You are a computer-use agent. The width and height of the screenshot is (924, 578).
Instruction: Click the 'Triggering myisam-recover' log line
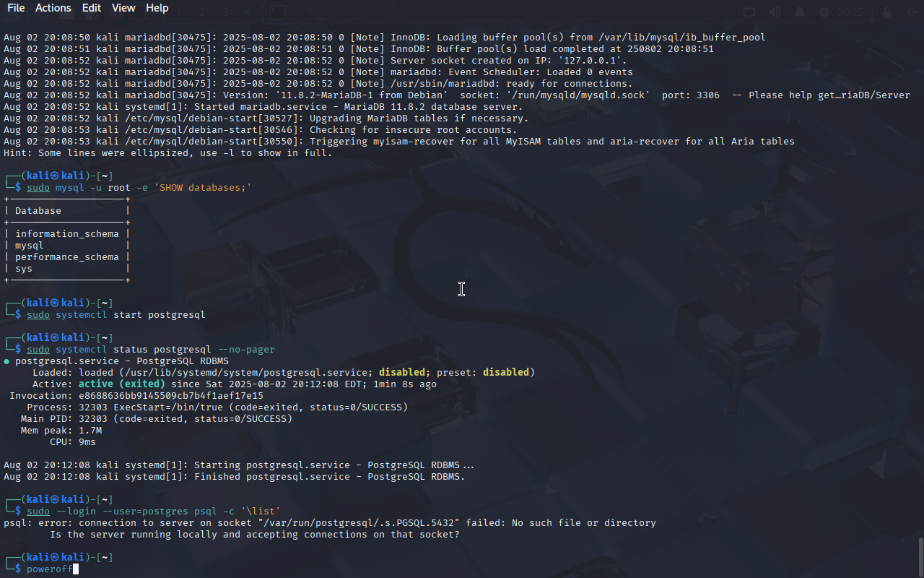399,142
